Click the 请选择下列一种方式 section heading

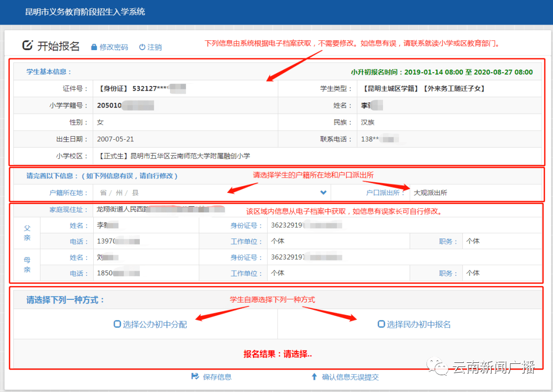click(x=66, y=300)
